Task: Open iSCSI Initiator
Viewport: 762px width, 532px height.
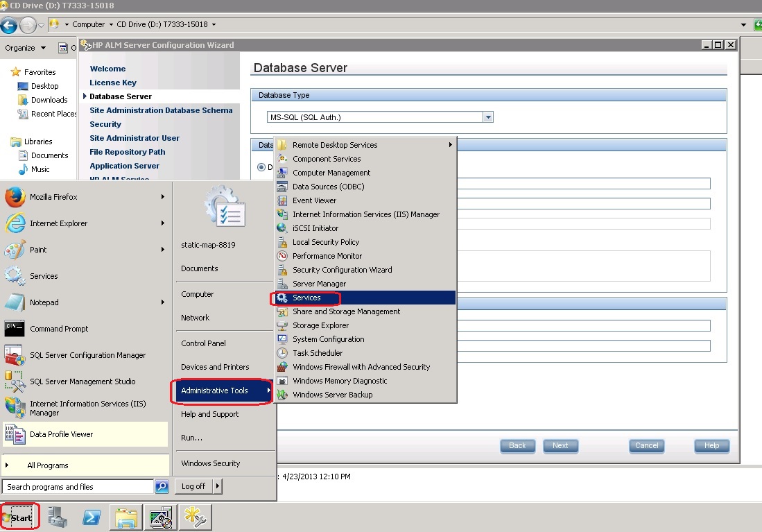Action: 315,228
